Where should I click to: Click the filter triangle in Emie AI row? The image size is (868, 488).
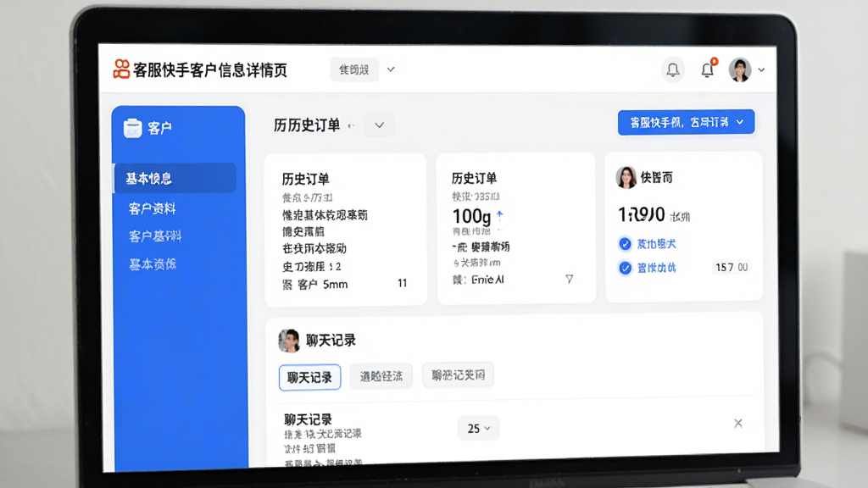[x=569, y=279]
